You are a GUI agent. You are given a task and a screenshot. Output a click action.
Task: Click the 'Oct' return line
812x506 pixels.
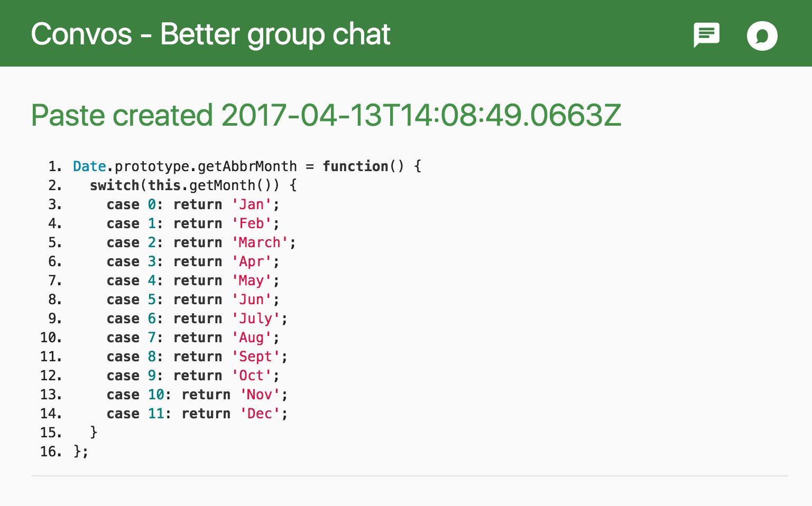[x=193, y=376]
